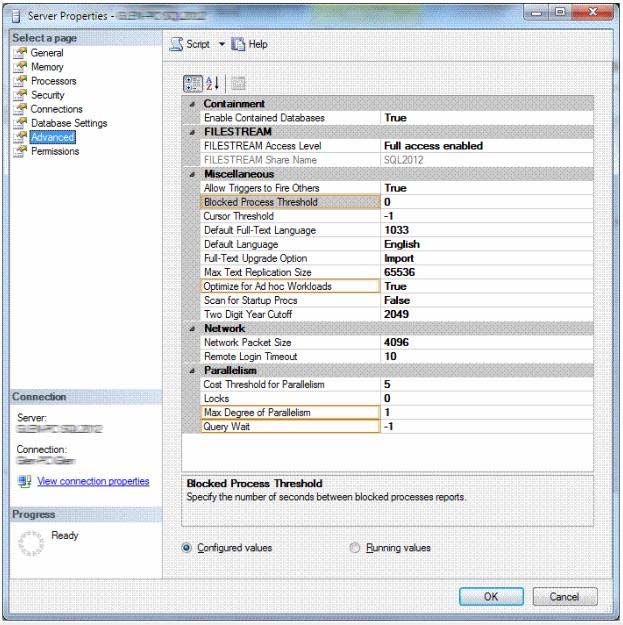Select Full-Text Upgrade Option property
The height and width of the screenshot is (625, 623).
tap(290, 258)
